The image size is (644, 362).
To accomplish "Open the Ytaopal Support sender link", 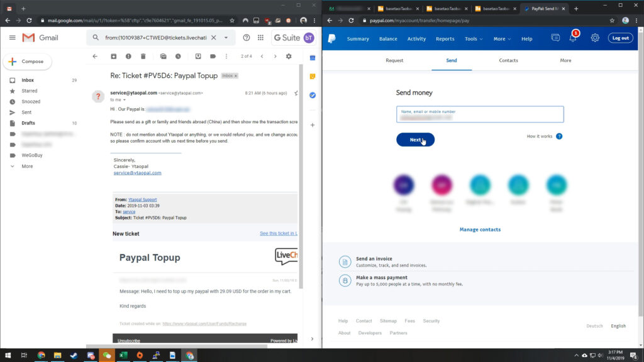I will [143, 199].
